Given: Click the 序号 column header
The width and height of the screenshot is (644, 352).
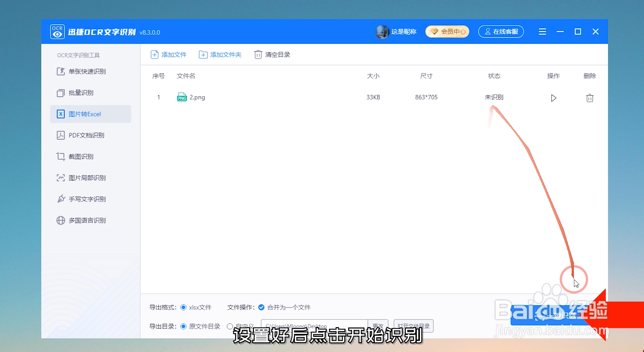Looking at the screenshot, I should [x=158, y=76].
